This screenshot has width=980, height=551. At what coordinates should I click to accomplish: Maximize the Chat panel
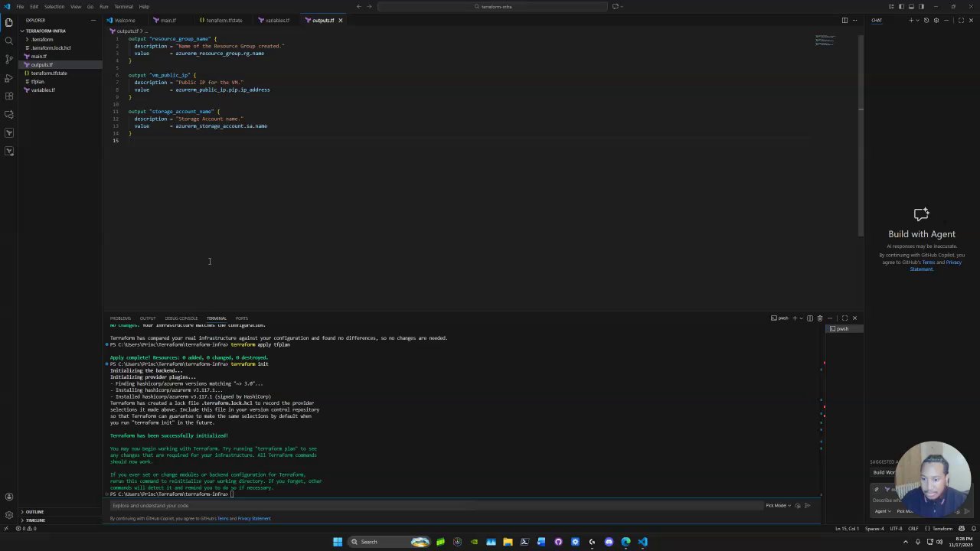click(961, 21)
